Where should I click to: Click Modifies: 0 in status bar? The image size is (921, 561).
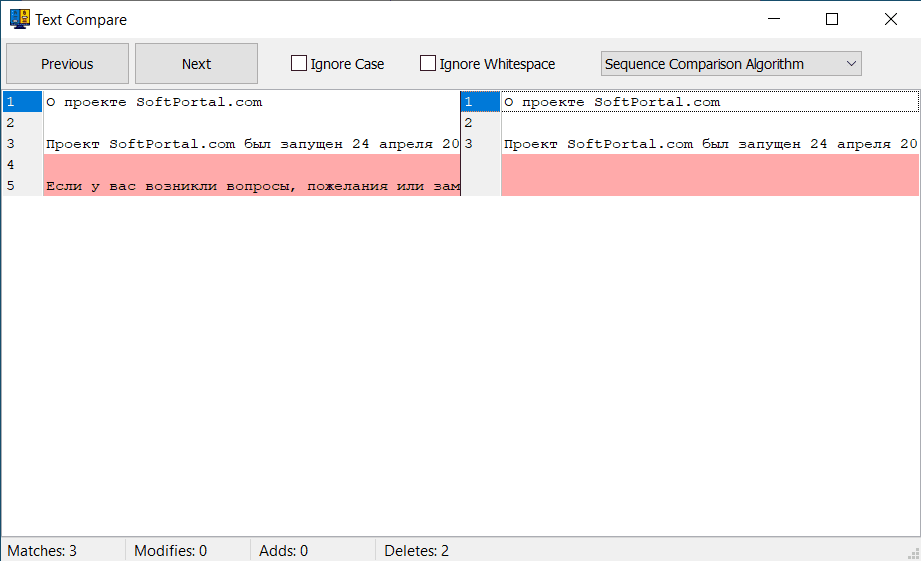(x=170, y=550)
